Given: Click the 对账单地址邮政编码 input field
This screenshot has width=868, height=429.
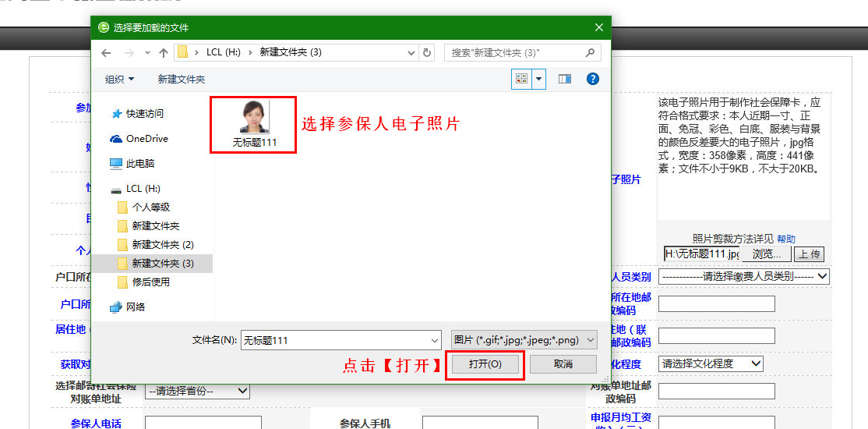Looking at the screenshot, I should point(716,391).
